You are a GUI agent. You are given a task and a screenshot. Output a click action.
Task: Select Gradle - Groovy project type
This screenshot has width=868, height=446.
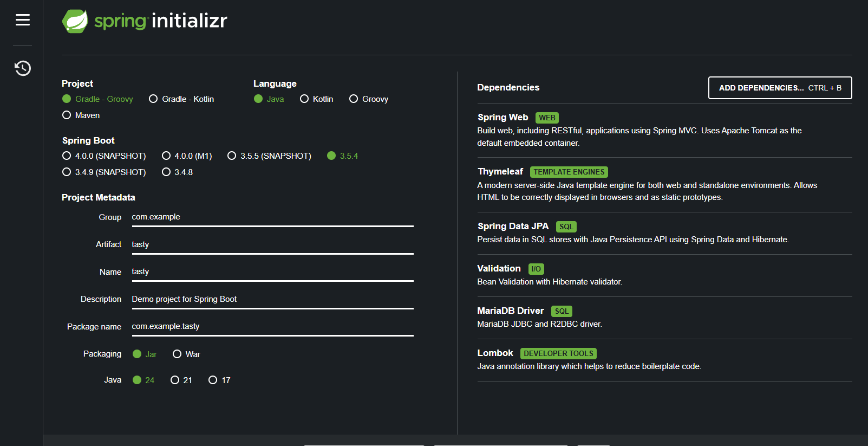click(97, 99)
